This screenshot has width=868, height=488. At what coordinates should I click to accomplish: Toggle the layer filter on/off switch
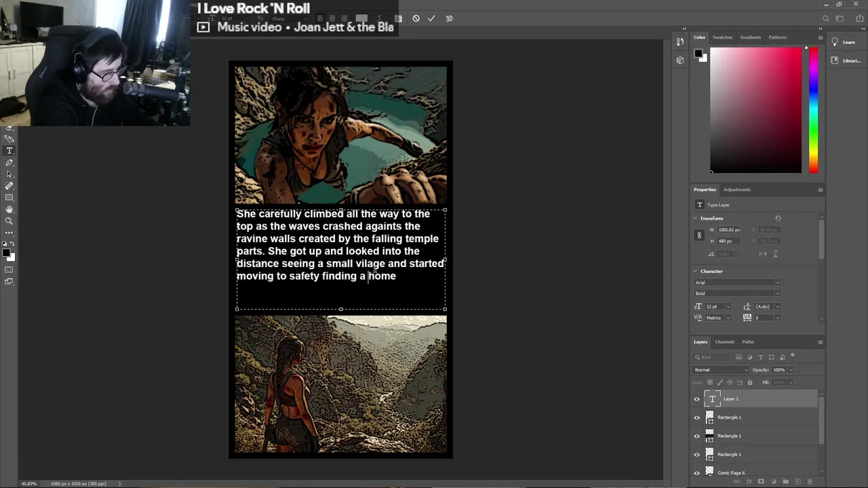(793, 355)
